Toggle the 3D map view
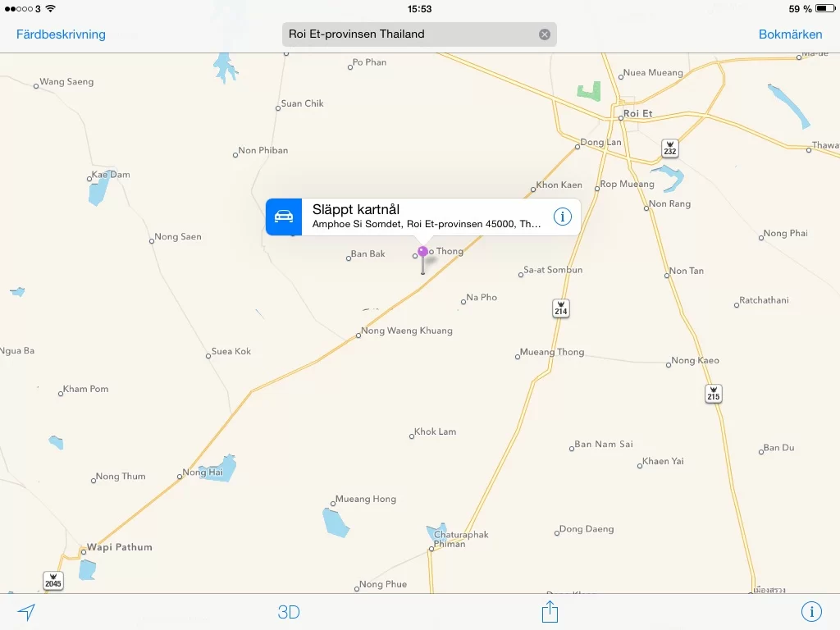Screen dimensions: 840x630 [x=289, y=612]
